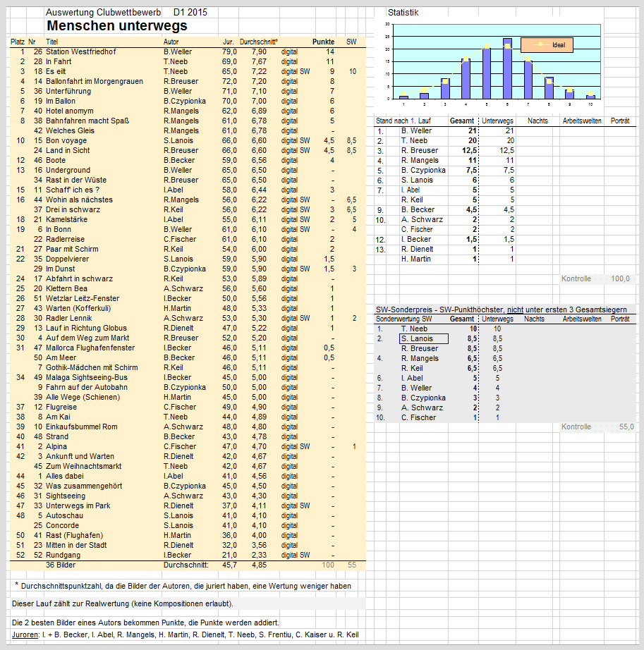This screenshot has width=644, height=650.
Task: Select the 'Bahnfahren macht Spaß' row title
Action: tap(87, 121)
